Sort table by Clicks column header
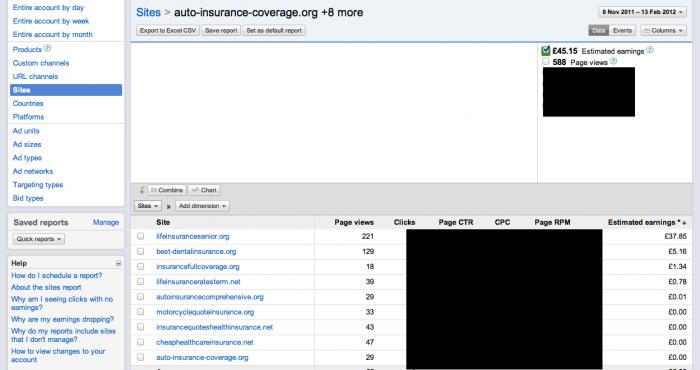The image size is (700, 370). (x=404, y=222)
